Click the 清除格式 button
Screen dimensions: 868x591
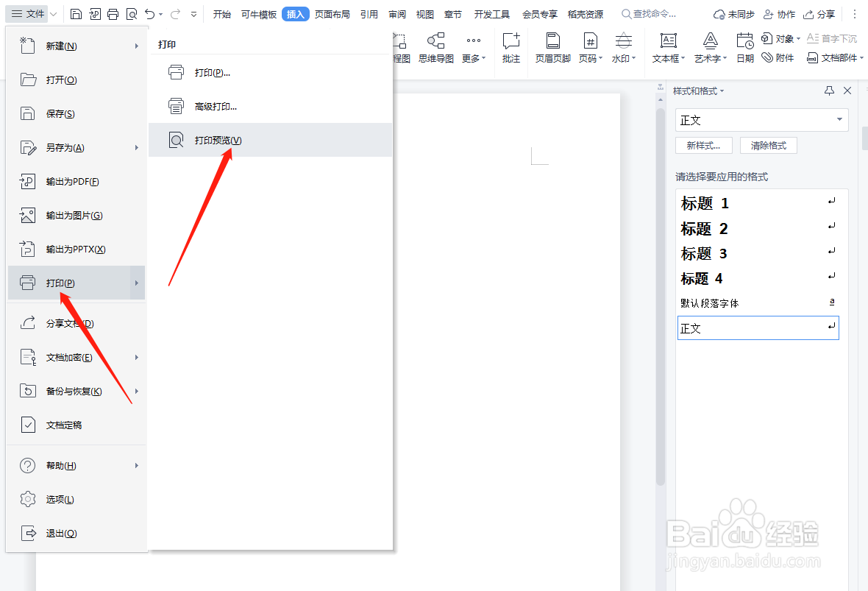(x=769, y=146)
